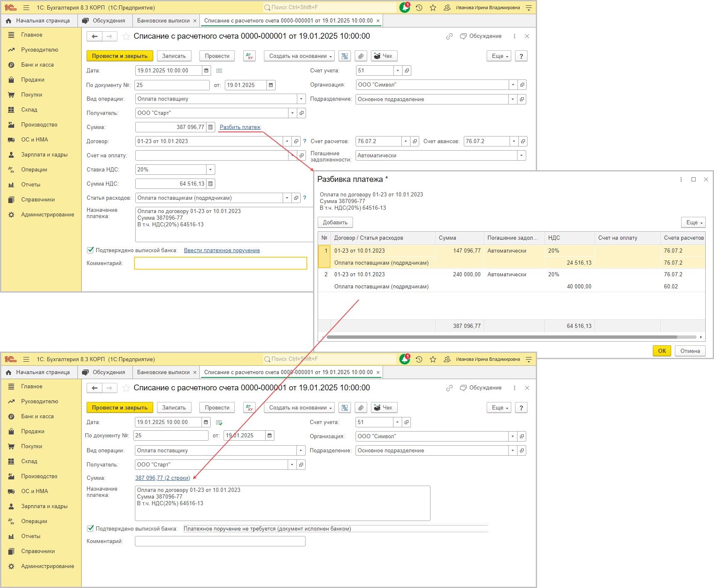Confirm with OK button in dialog
Viewport: 714px width, 588px height.
point(662,351)
